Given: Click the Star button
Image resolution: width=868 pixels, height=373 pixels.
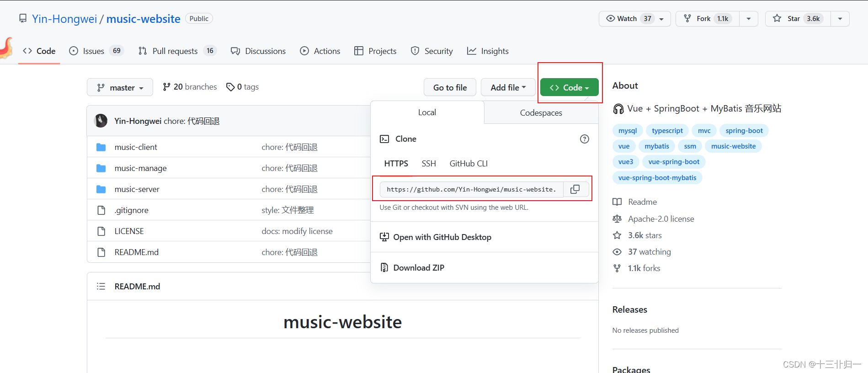Looking at the screenshot, I should pyautogui.click(x=798, y=19).
